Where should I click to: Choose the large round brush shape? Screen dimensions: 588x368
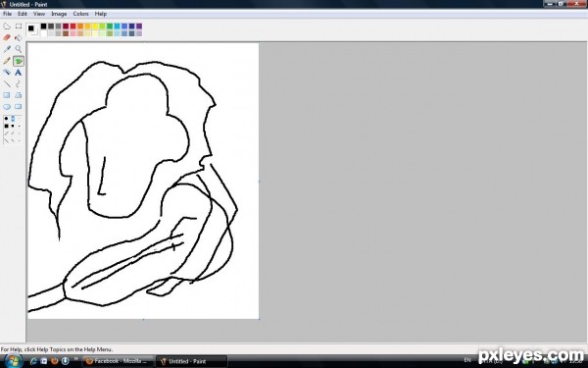[x=6, y=119]
